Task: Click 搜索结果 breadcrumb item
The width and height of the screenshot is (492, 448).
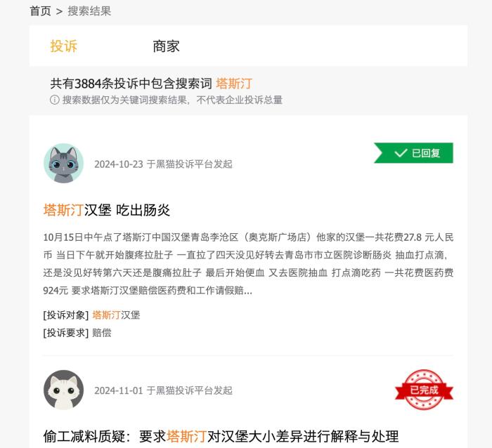Action: coord(89,11)
